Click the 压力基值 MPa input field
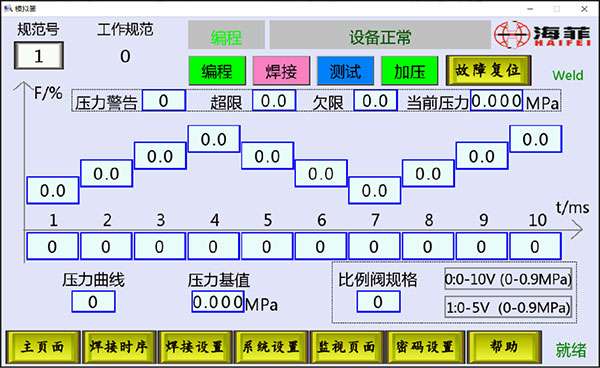 click(218, 302)
